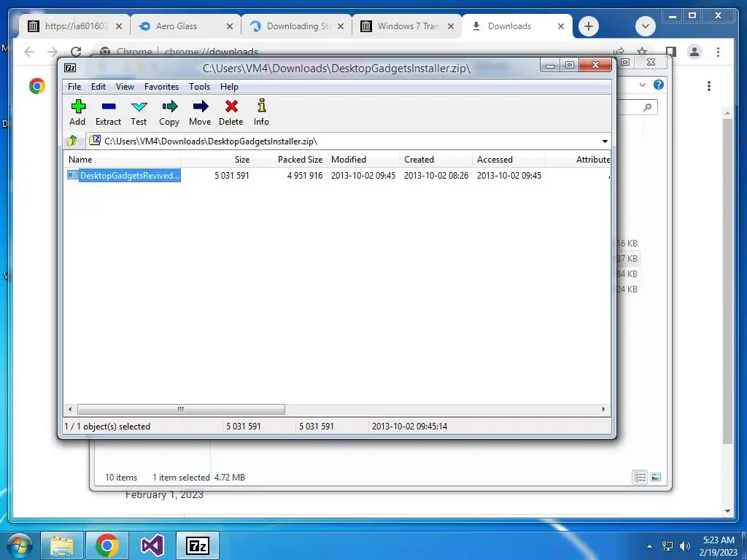Sort by Modified column header
This screenshot has width=747, height=560.
(x=363, y=160)
